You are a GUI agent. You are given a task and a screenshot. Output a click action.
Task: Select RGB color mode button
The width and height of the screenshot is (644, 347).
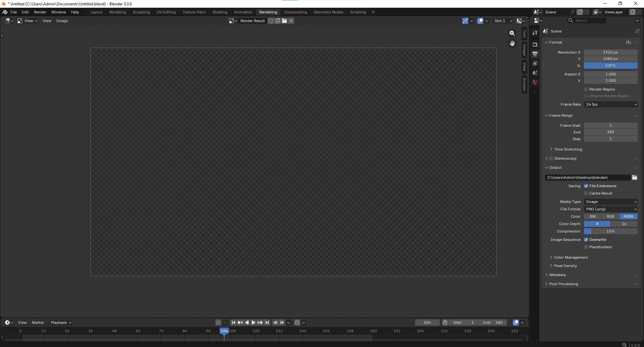pyautogui.click(x=610, y=216)
